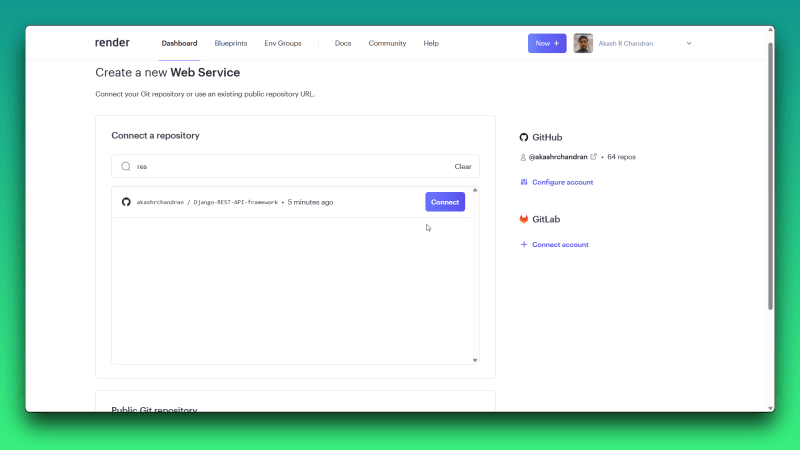The width and height of the screenshot is (800, 450).
Task: Click the render logo
Action: click(112, 43)
